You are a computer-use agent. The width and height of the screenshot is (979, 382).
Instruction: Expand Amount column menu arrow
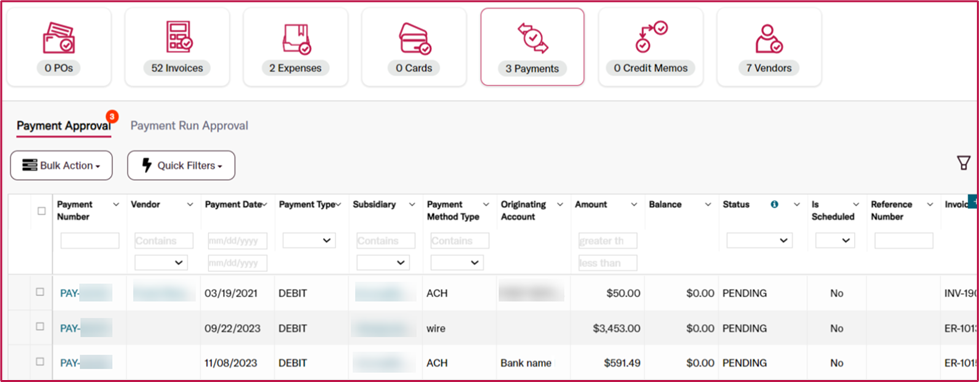click(x=634, y=205)
